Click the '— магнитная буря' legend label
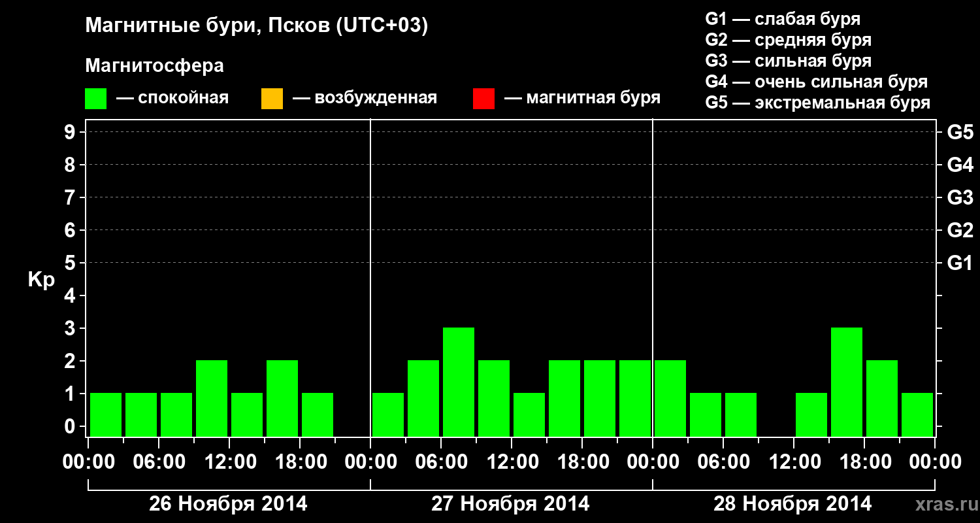This screenshot has height=523, width=980. click(x=582, y=98)
